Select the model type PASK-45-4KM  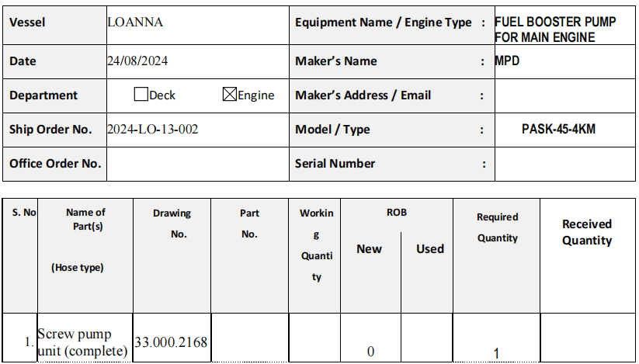(x=558, y=130)
